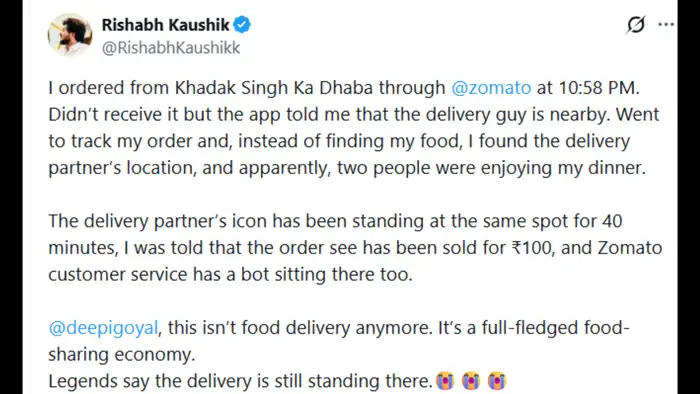Click the first crying emoji
Viewport: 700px width, 394px height.
coord(445,381)
